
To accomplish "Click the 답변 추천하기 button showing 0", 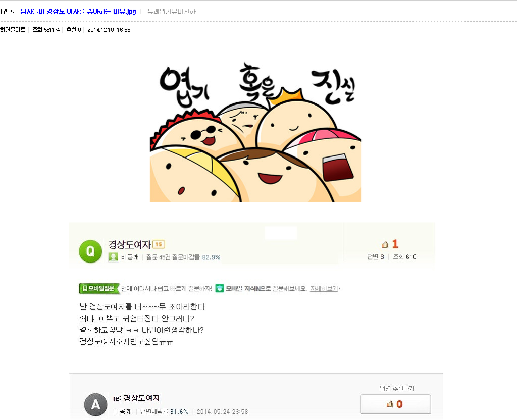I will [x=396, y=404].
